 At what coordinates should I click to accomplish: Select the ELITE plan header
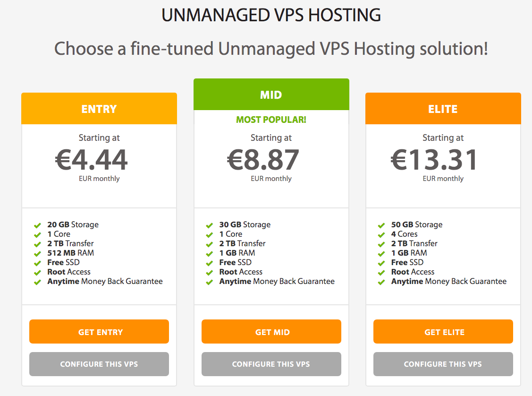pyautogui.click(x=443, y=109)
